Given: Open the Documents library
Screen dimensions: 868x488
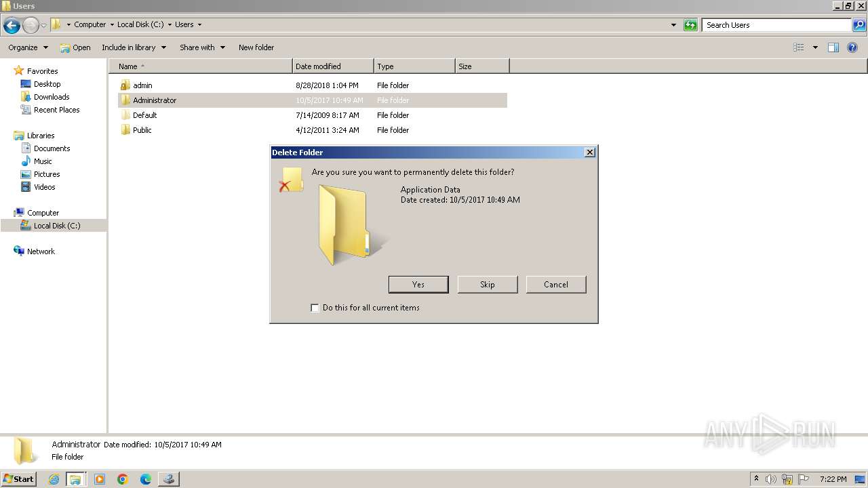Looking at the screenshot, I should (52, 148).
